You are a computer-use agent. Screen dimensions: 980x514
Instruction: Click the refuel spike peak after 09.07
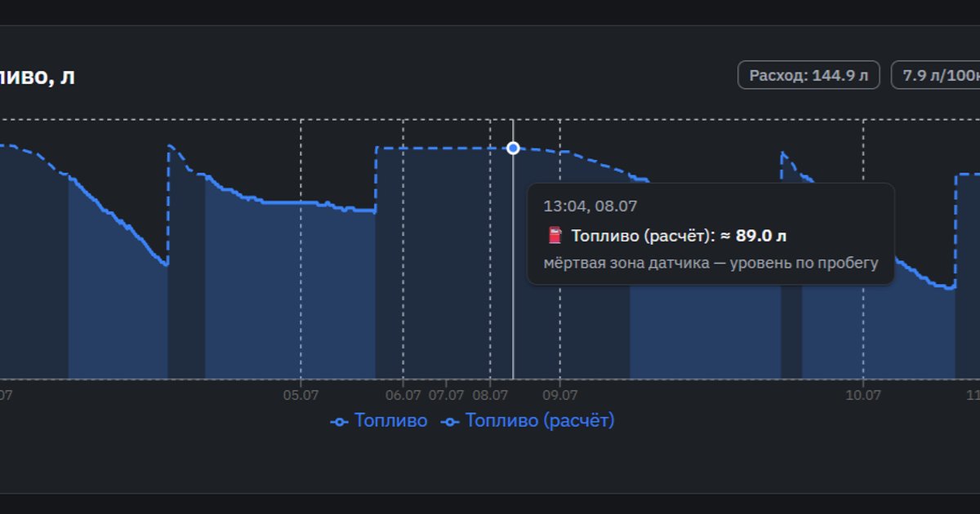coord(782,153)
